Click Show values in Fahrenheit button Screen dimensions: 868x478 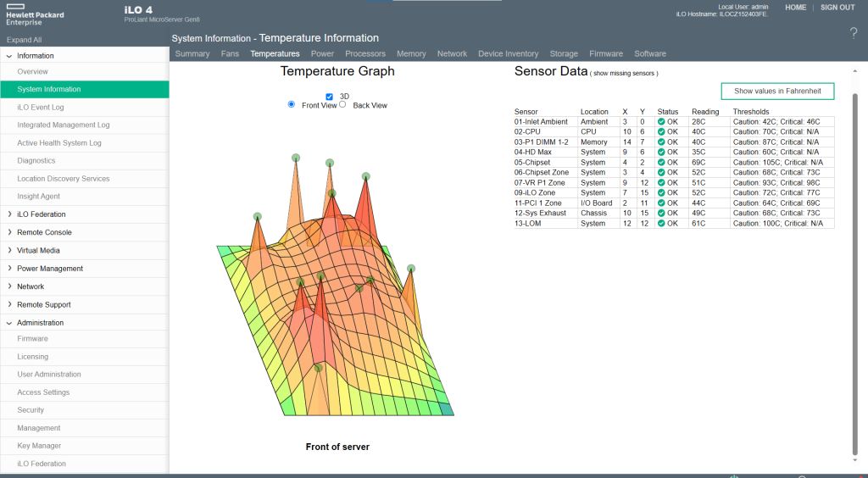(x=777, y=91)
